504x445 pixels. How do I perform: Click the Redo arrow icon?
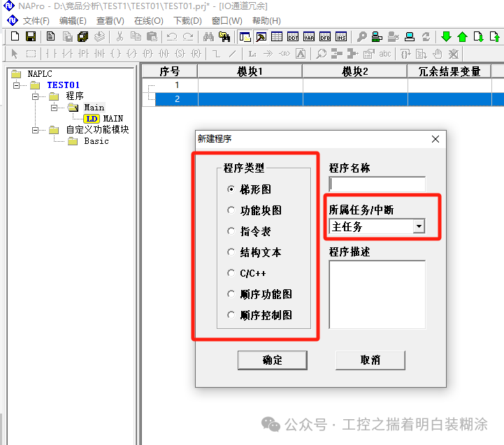[188, 36]
